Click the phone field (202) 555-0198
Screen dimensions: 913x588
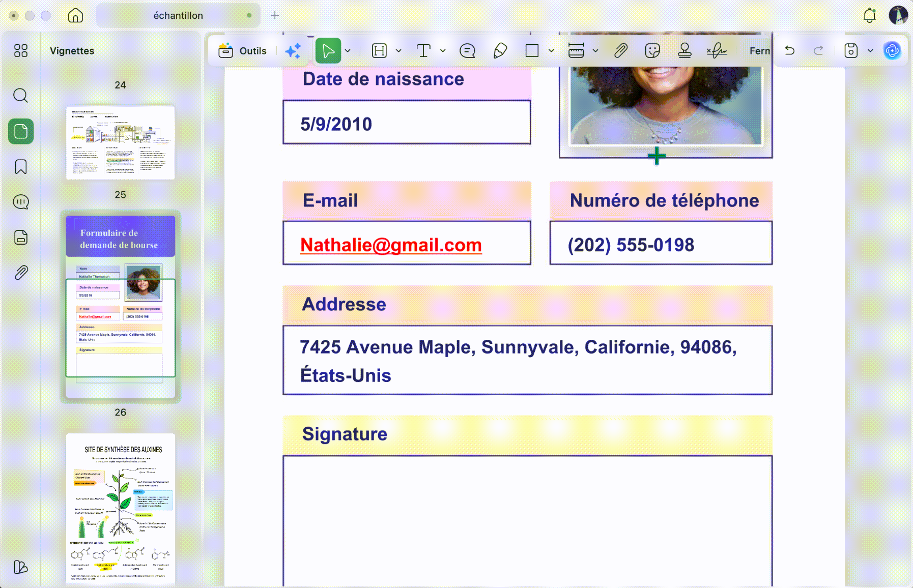click(661, 243)
